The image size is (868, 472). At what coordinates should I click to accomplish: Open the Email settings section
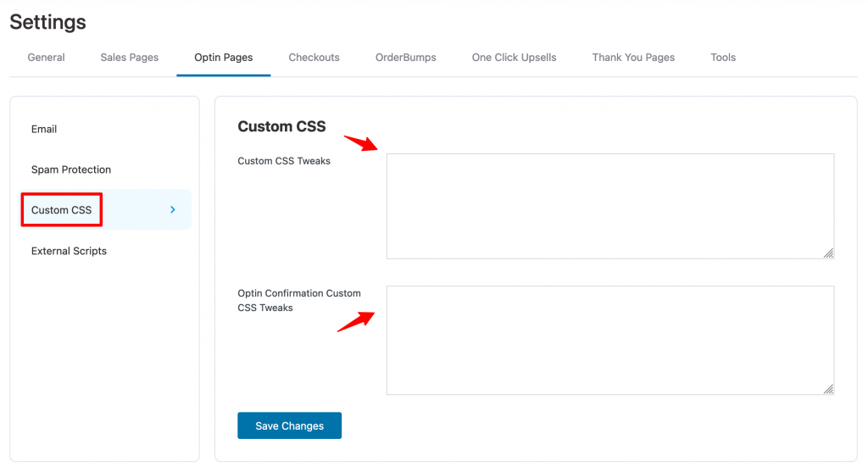44,129
